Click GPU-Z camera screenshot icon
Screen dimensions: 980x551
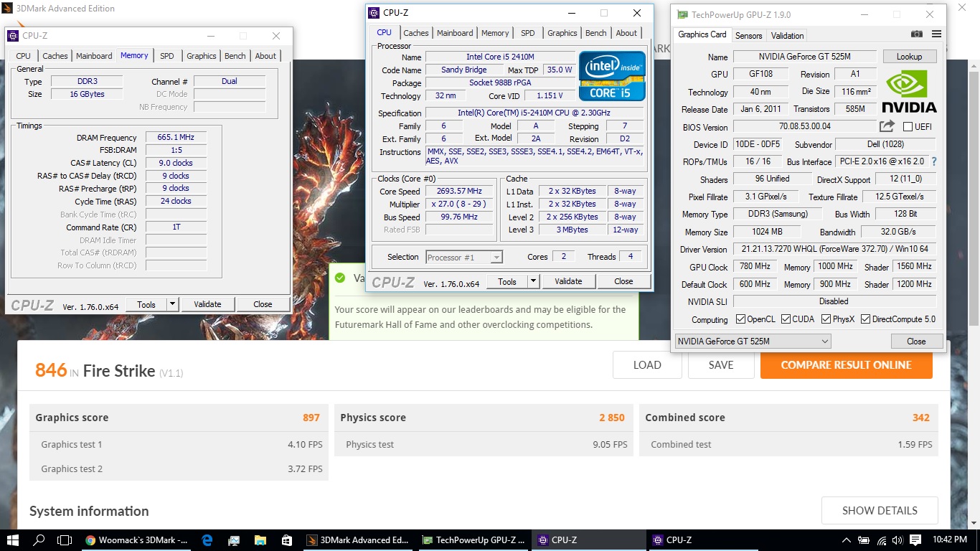(x=916, y=34)
